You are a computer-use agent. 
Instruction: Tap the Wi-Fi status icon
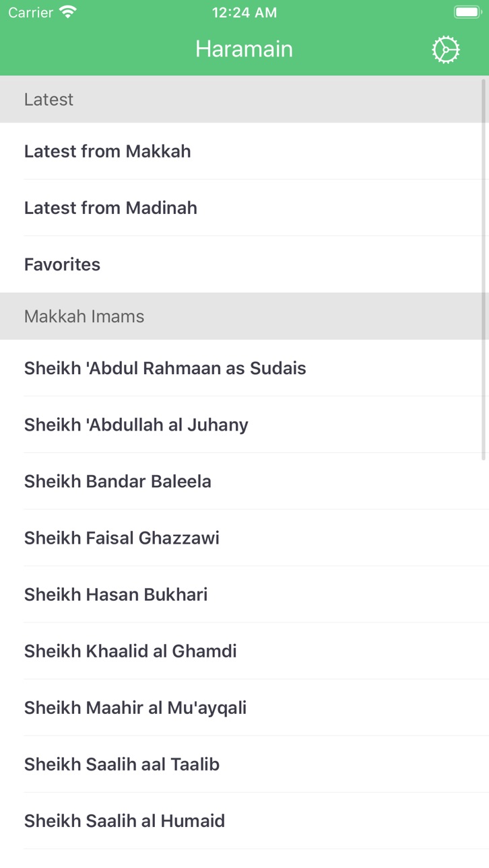(68, 12)
